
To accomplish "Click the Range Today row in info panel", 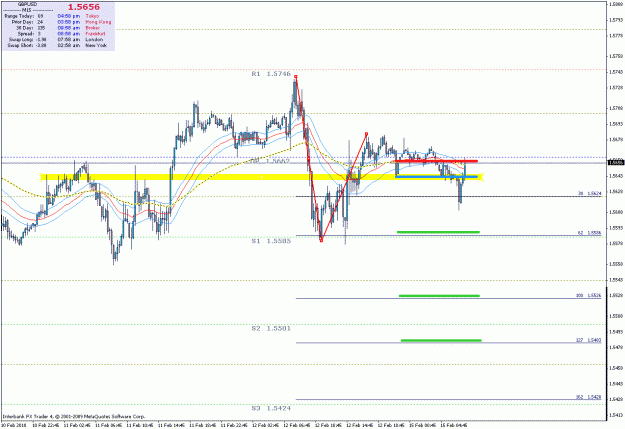I will (24, 16).
